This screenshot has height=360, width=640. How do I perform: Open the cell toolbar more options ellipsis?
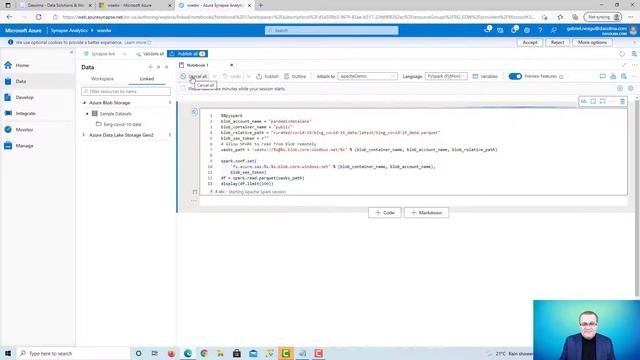pyautogui.click(x=612, y=101)
